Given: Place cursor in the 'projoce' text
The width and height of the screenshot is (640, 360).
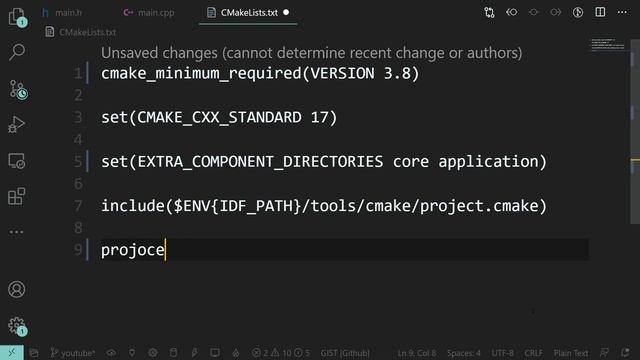Looking at the screenshot, I should [x=133, y=250].
